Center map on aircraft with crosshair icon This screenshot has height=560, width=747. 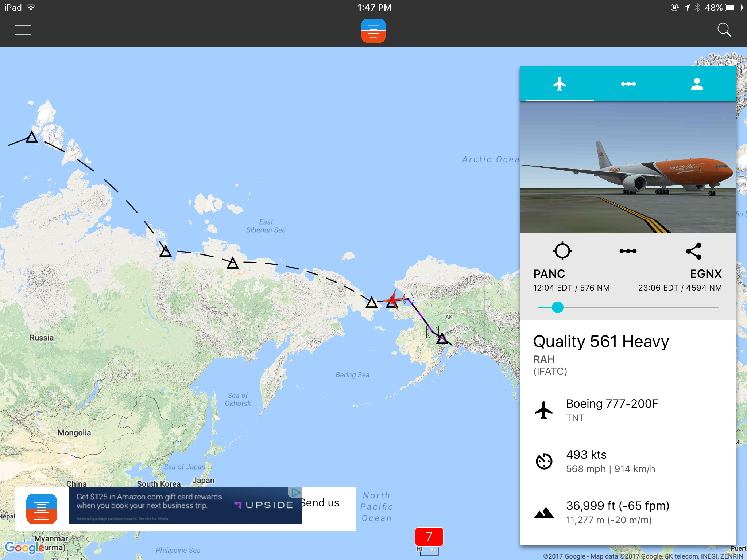click(x=562, y=251)
